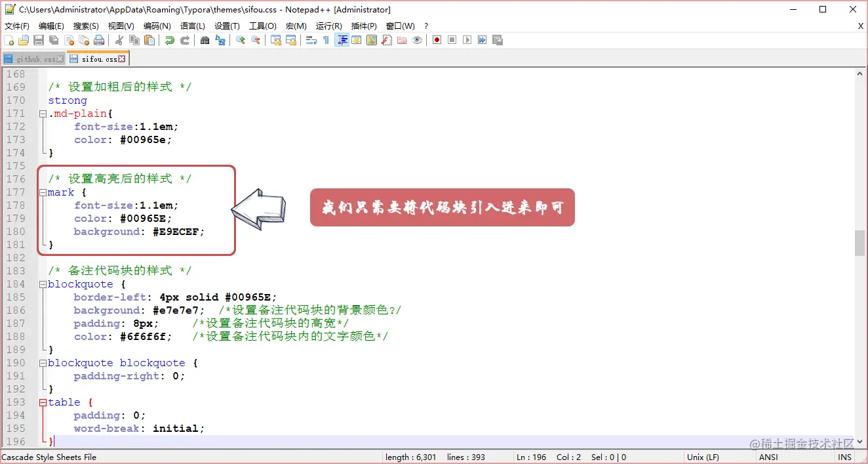Select the Find toolbar icon
Image resolution: width=868 pixels, height=464 pixels.
204,40
